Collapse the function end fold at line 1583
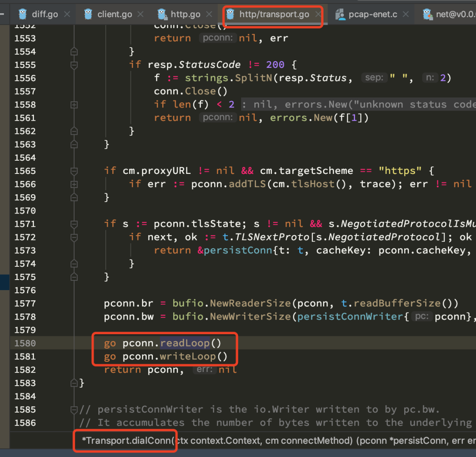This screenshot has width=476, height=457. (74, 383)
